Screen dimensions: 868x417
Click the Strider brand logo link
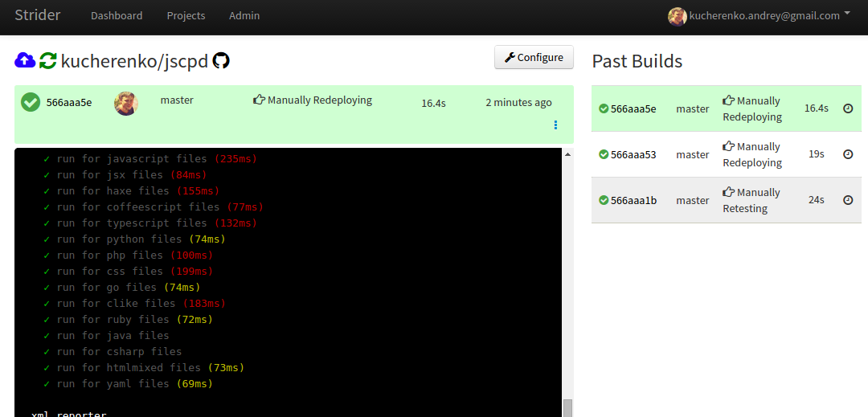click(x=38, y=15)
